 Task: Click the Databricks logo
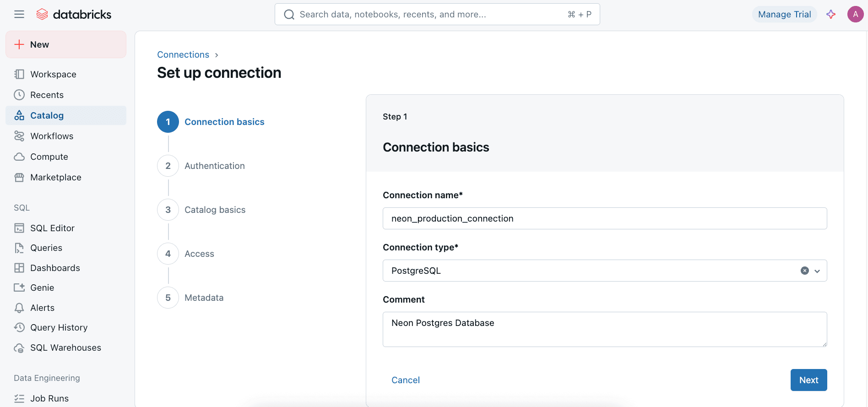pos(74,14)
